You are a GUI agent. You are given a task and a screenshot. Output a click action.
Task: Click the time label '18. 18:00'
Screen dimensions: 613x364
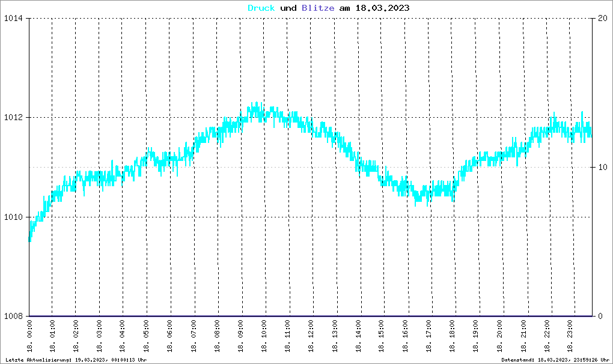452,336
